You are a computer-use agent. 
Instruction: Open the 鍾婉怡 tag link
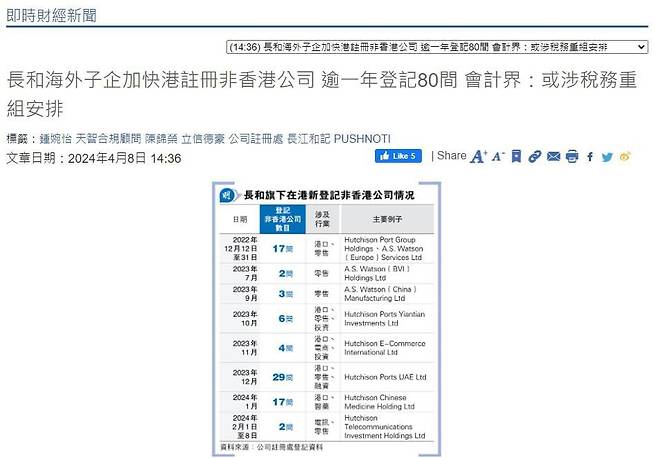click(55, 139)
